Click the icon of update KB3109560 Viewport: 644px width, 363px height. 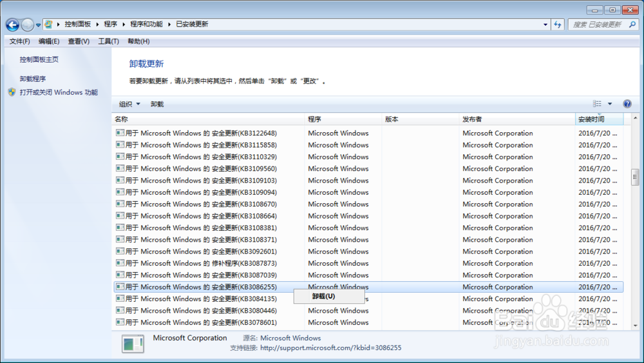click(x=120, y=168)
